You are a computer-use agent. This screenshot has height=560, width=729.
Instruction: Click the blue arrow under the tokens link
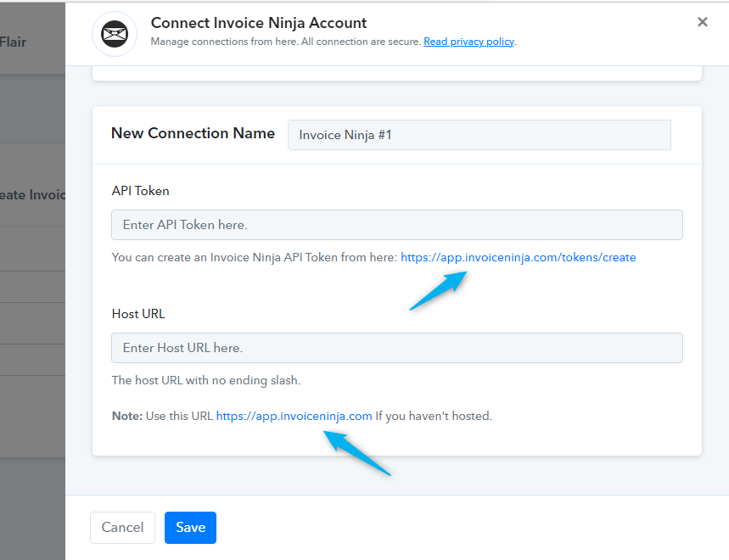pos(439,290)
